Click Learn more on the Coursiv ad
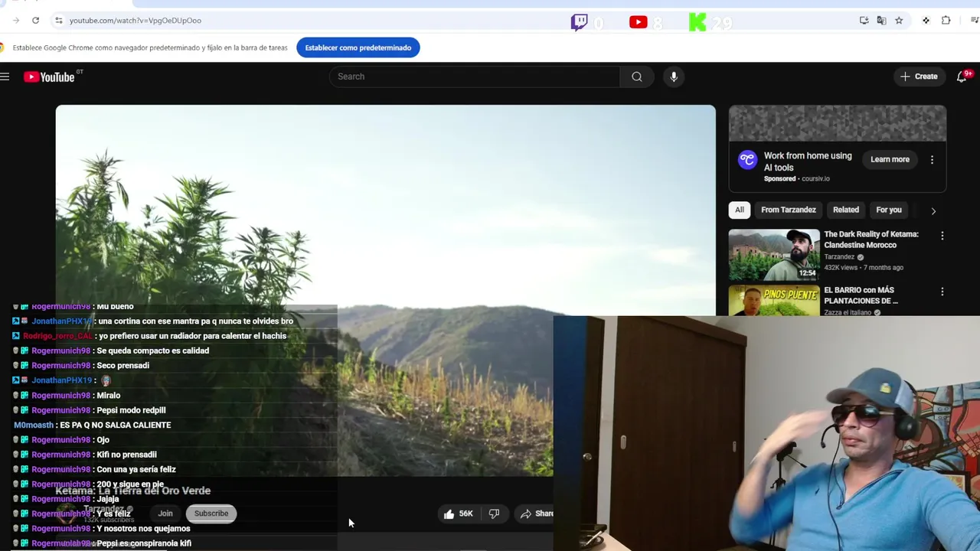The width and height of the screenshot is (980, 551). [x=890, y=159]
